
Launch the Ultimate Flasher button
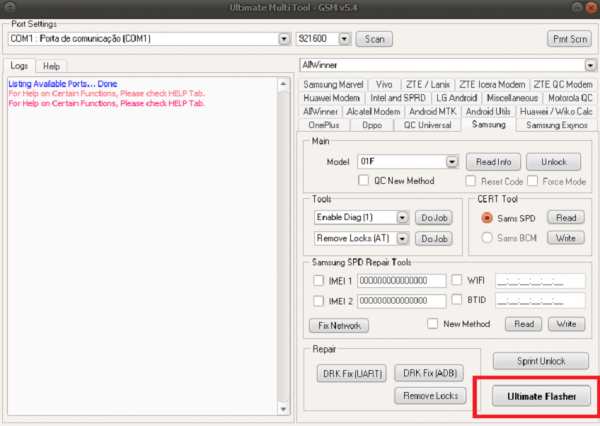tap(541, 397)
